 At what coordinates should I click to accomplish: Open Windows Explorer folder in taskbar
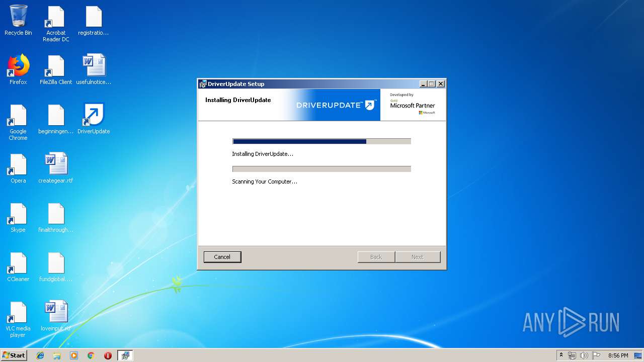tap(57, 355)
